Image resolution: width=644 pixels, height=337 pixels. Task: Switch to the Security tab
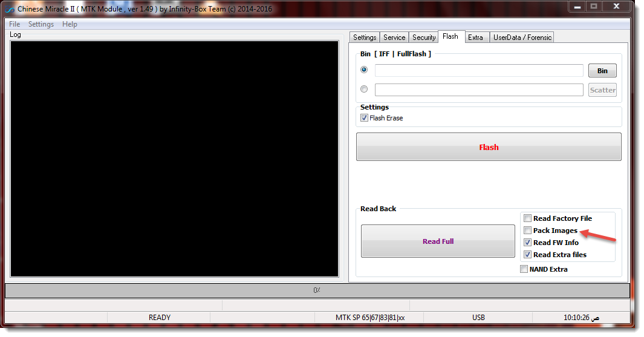[x=424, y=38]
